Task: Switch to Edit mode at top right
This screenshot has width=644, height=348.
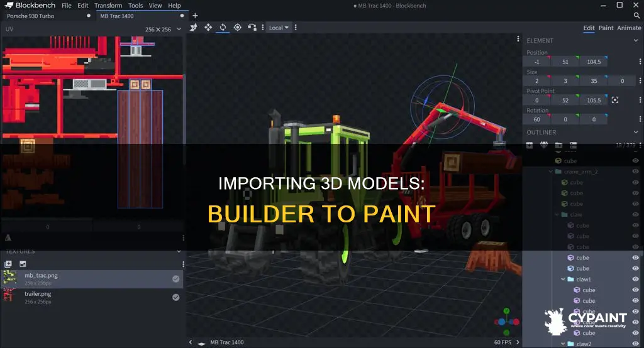Action: click(589, 28)
